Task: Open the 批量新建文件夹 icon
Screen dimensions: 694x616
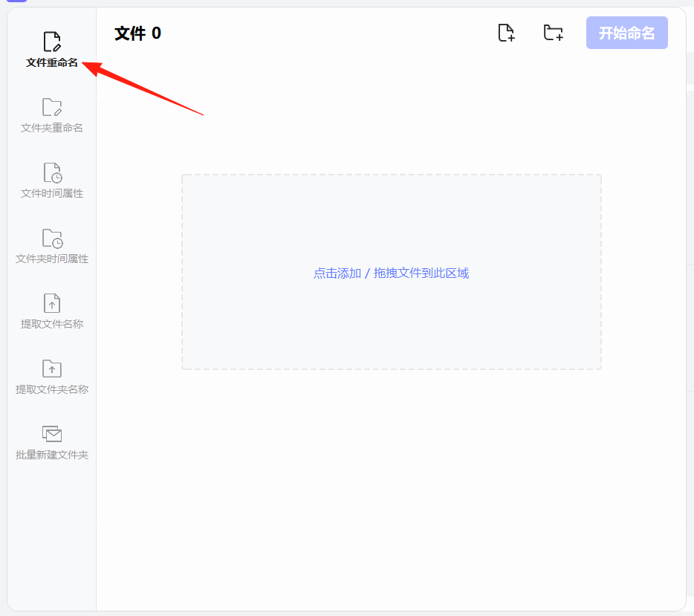Action: [x=52, y=434]
